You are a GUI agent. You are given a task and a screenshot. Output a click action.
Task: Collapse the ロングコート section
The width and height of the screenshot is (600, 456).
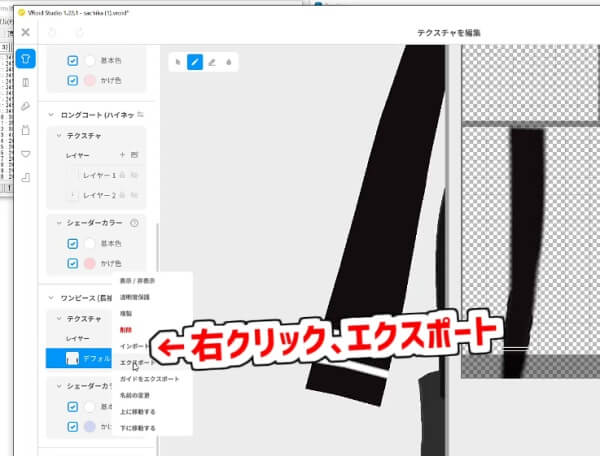pos(51,116)
